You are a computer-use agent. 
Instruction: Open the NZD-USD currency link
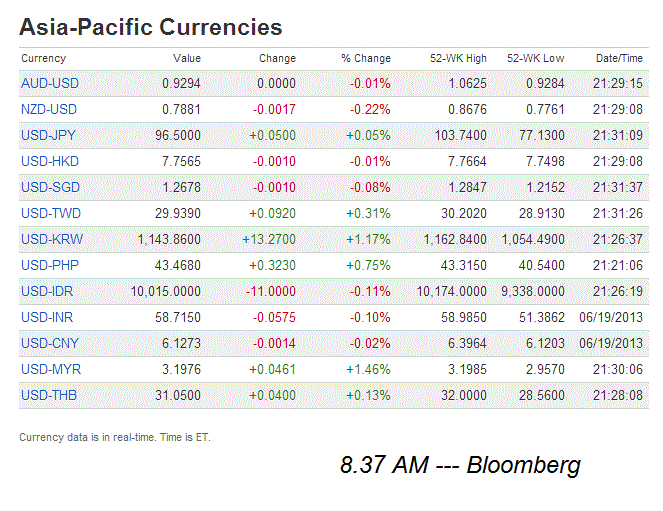click(49, 109)
